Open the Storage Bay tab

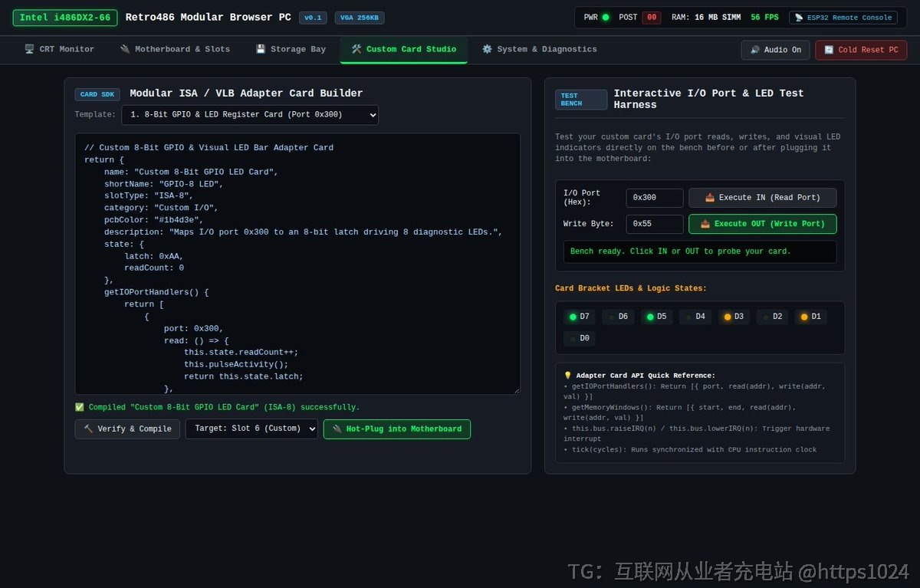(x=291, y=49)
